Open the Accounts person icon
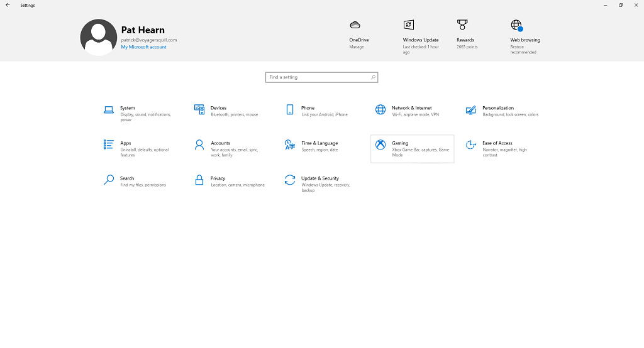This screenshot has width=644, height=348. tap(199, 145)
